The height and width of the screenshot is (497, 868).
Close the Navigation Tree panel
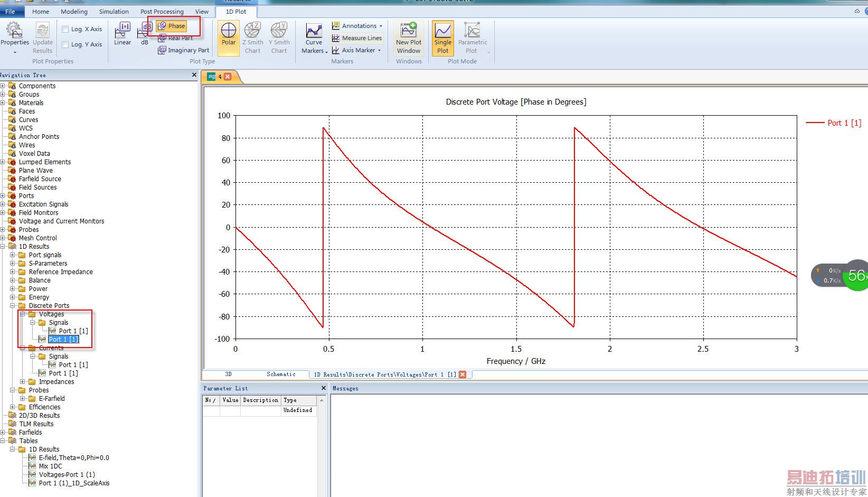click(194, 75)
